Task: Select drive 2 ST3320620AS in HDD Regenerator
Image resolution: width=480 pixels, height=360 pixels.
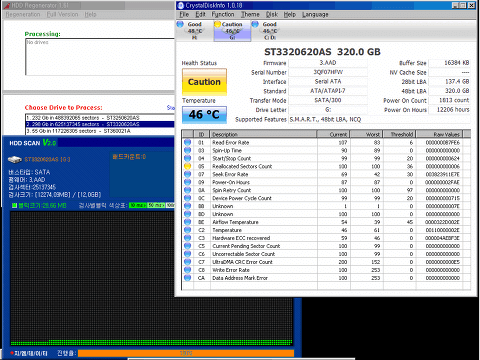Action: point(100,124)
